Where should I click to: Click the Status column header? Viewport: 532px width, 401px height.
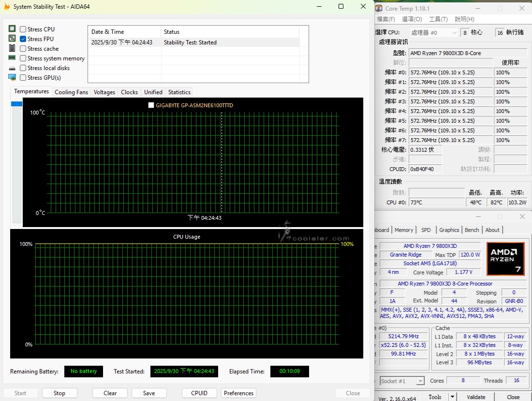pyautogui.click(x=230, y=32)
